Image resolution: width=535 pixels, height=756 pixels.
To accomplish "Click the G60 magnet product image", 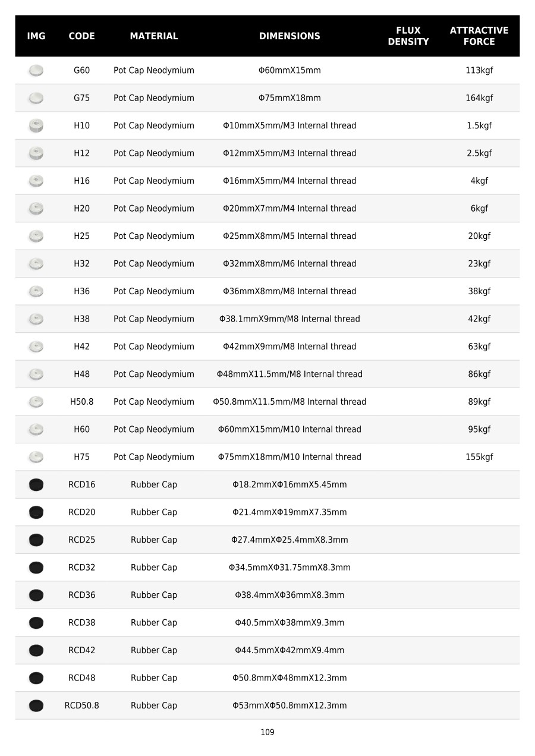I will pos(36,71).
